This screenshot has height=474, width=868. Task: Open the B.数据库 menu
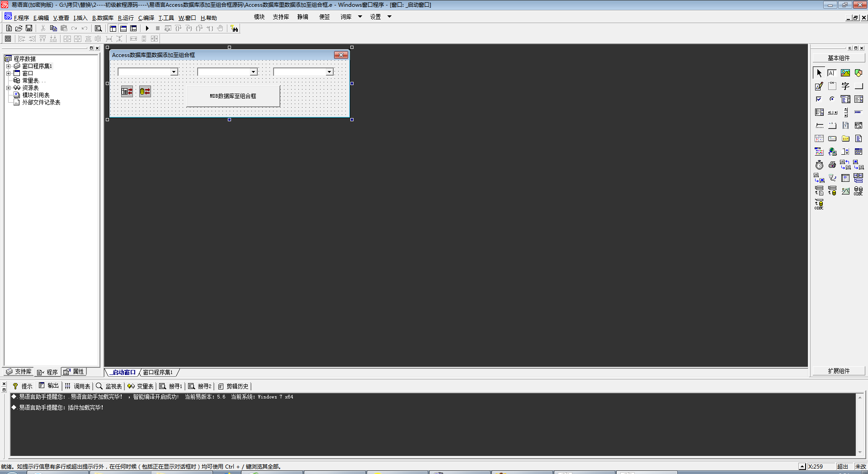point(103,18)
